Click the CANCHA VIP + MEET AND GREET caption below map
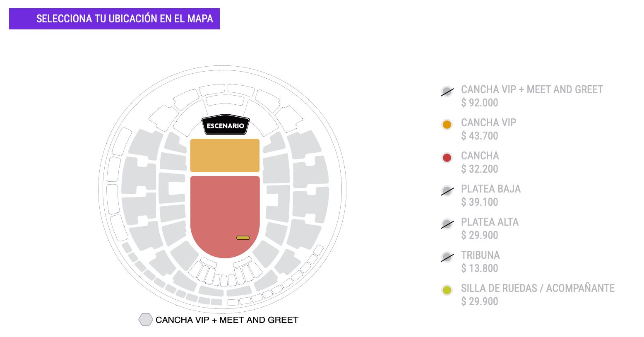Viewport: 644px width, 337px height. 227,320
